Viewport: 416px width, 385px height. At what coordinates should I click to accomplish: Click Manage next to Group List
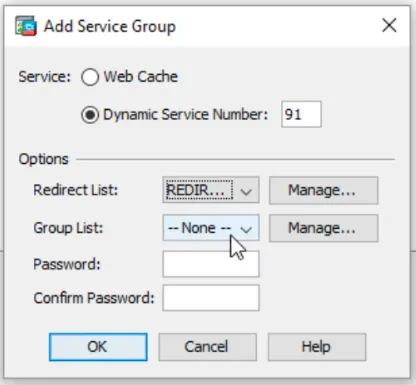click(323, 228)
